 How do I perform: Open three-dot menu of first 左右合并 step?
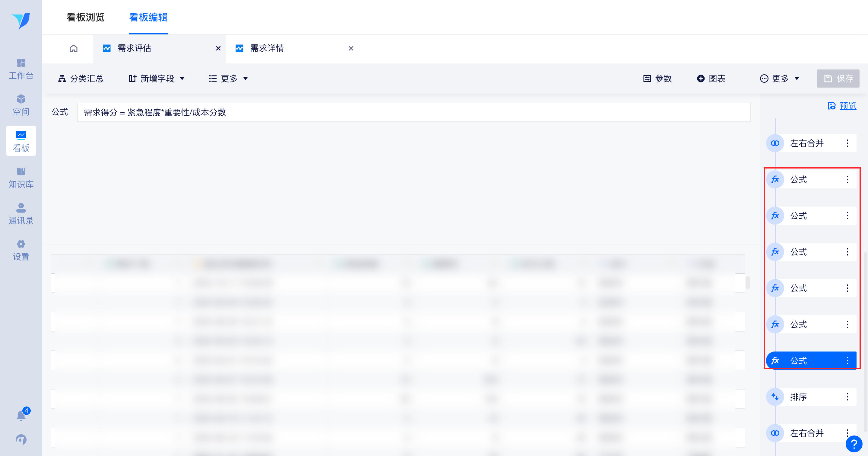point(847,143)
